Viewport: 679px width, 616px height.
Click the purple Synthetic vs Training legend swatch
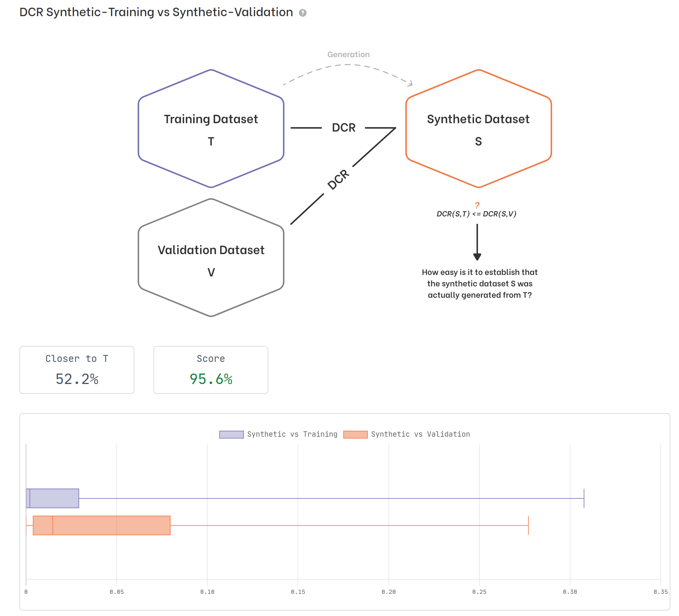232,434
